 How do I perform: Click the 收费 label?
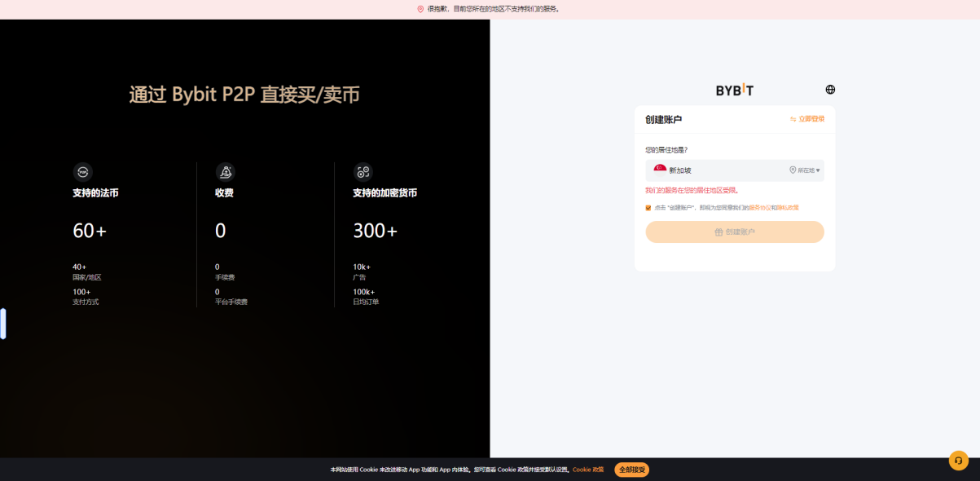[x=224, y=193]
